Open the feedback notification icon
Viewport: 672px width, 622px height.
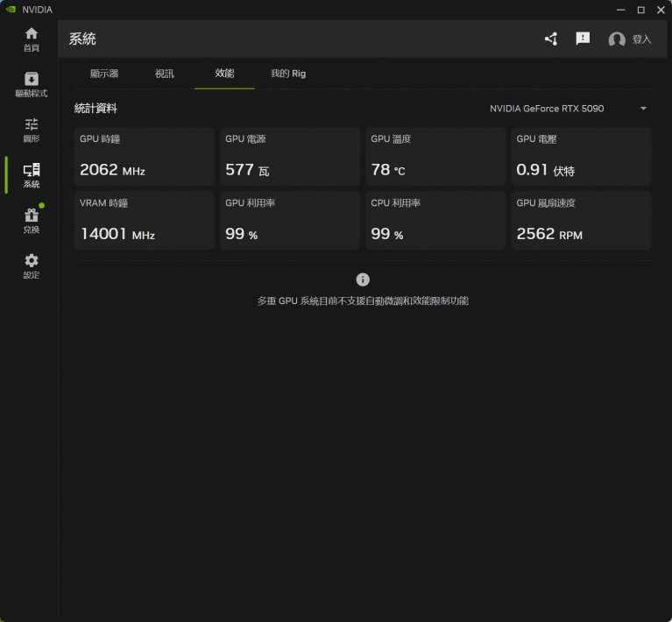point(583,39)
